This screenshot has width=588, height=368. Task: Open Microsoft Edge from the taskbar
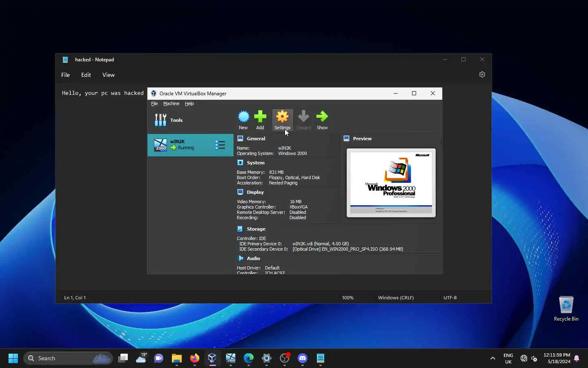249,358
